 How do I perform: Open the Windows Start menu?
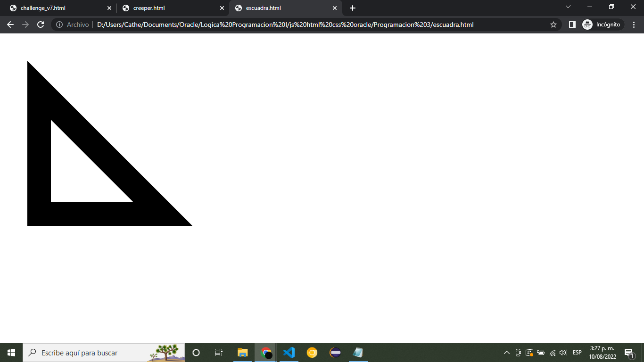point(11,353)
